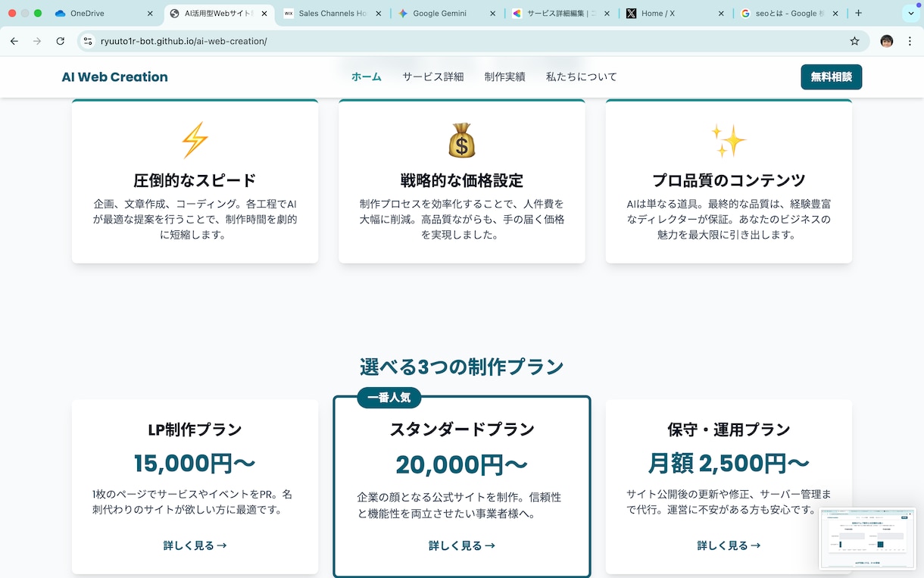
Task: Switch to the Sales Channels tab
Action: 333,14
